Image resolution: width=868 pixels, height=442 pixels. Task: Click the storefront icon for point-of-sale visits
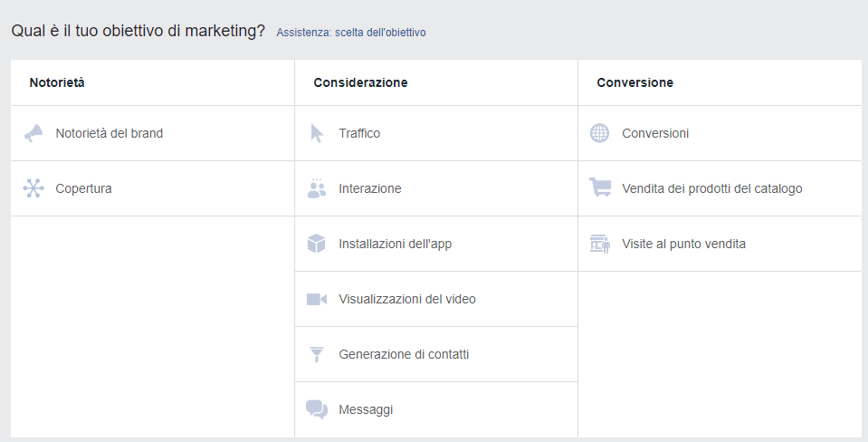599,244
